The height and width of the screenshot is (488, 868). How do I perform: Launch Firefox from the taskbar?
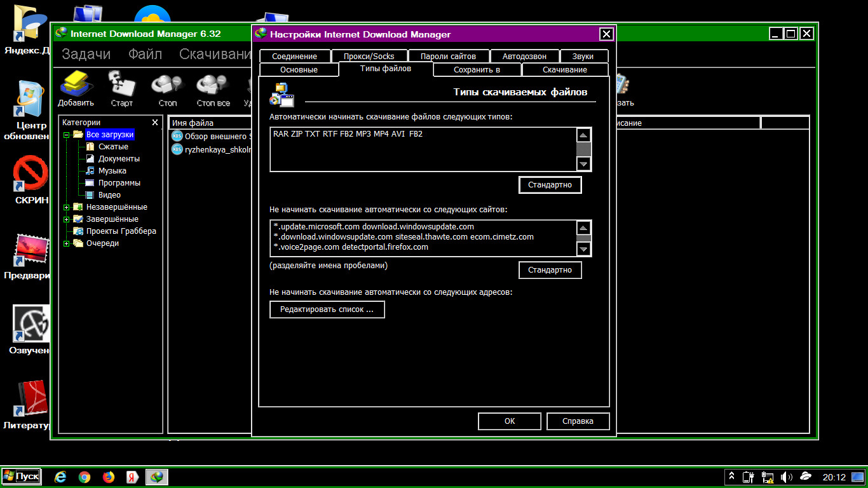pos(109,477)
